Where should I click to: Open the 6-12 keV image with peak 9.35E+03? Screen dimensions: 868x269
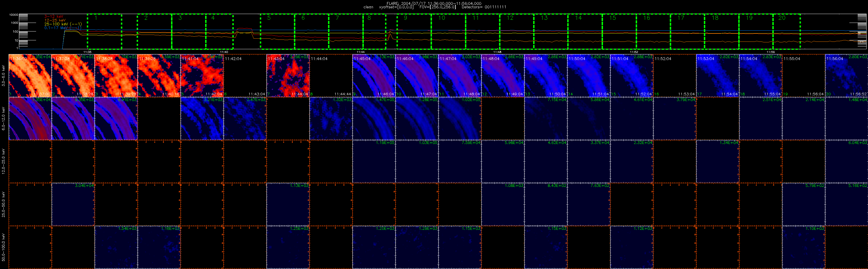(73, 118)
